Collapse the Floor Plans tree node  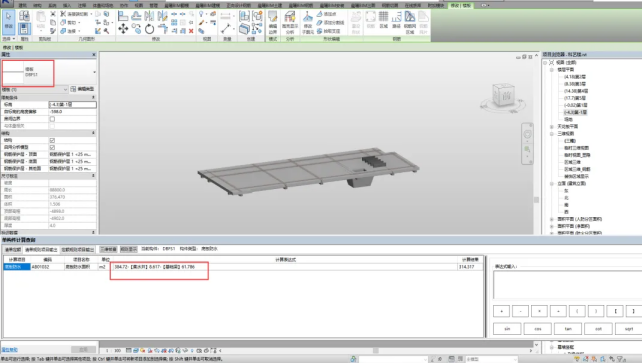[552, 70]
